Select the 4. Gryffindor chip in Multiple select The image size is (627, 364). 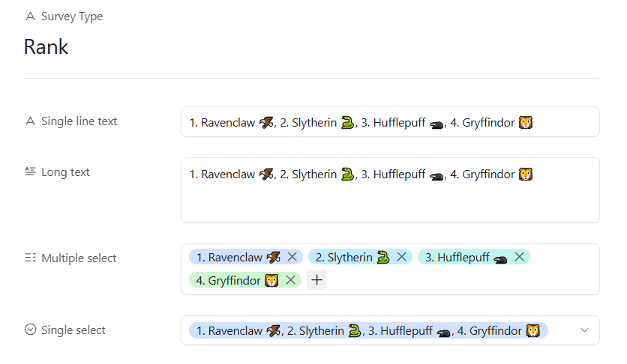(245, 280)
